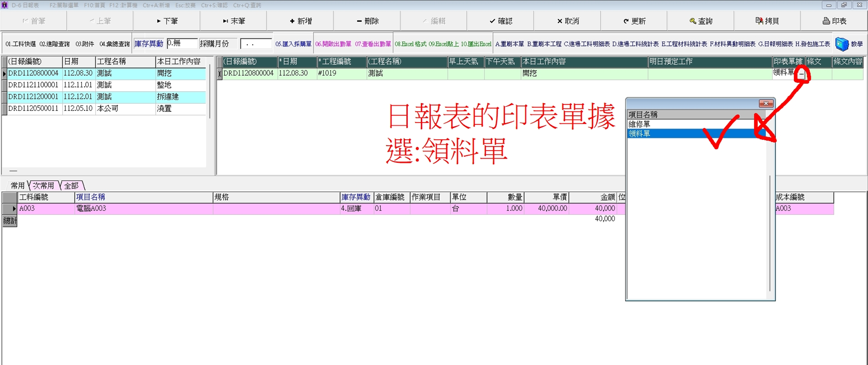Click the 工料編號 column header
Viewport: 868px width, 365px height.
[46, 197]
